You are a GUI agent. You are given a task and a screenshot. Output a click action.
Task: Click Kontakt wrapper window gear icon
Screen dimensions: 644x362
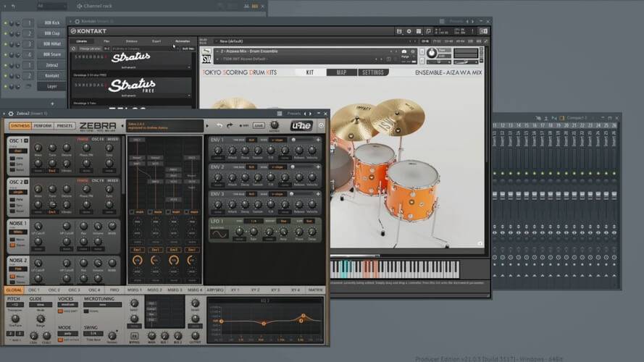77,21
